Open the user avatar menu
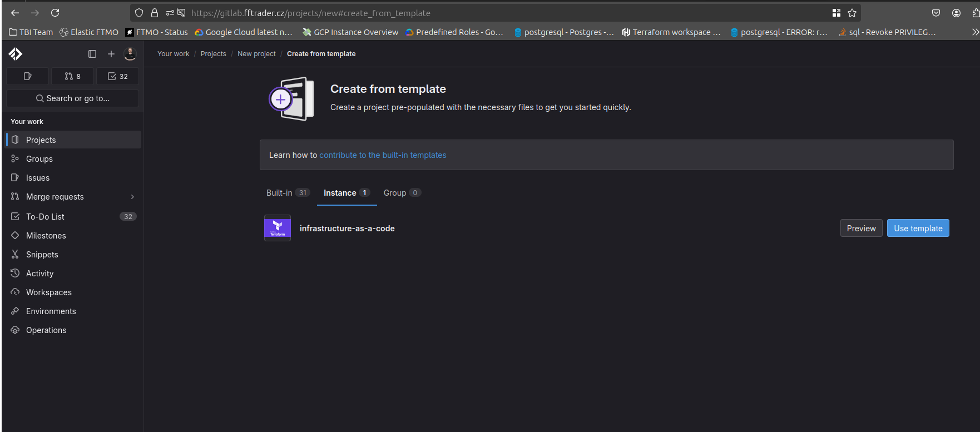The image size is (980, 432). pyautogui.click(x=130, y=54)
